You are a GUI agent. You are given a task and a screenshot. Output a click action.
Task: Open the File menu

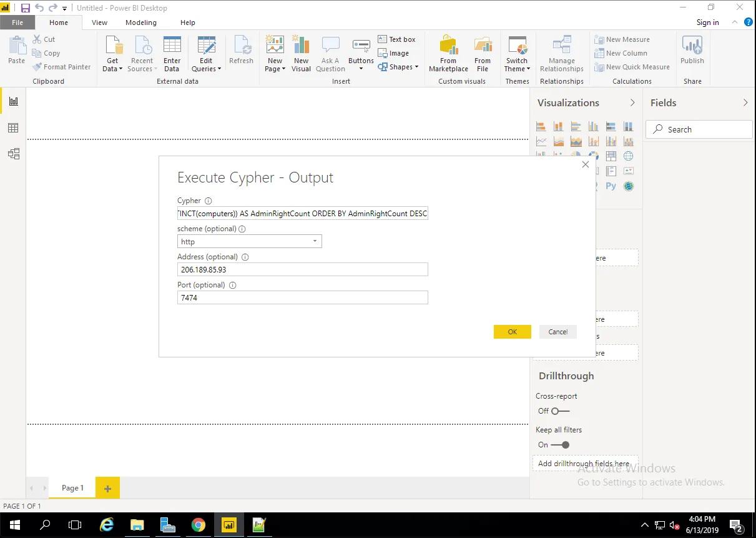tap(17, 22)
